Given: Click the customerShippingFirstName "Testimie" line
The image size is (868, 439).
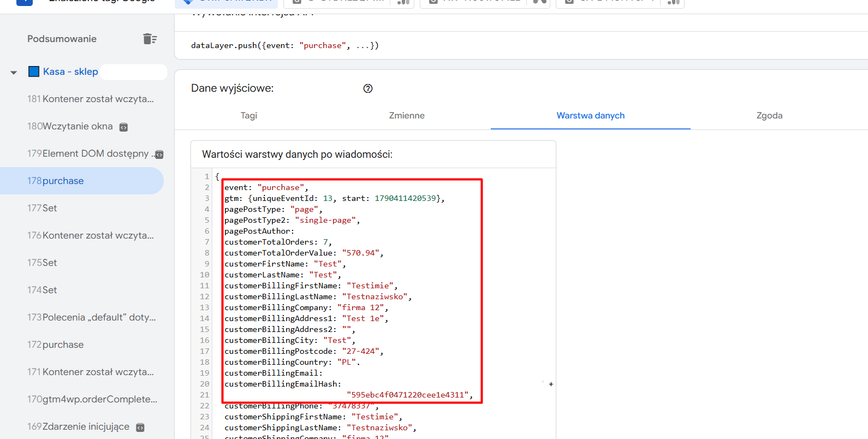Looking at the screenshot, I should (313, 417).
